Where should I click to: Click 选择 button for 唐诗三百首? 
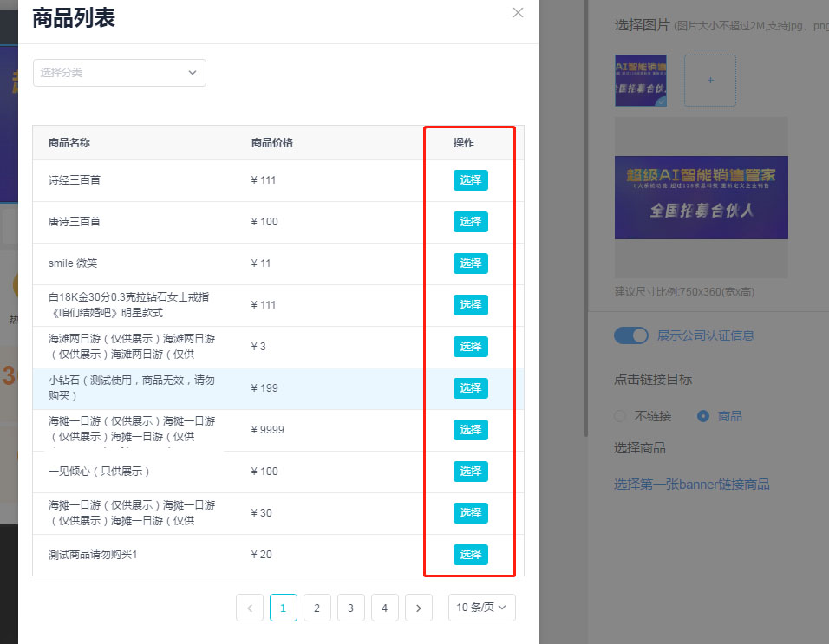click(471, 222)
